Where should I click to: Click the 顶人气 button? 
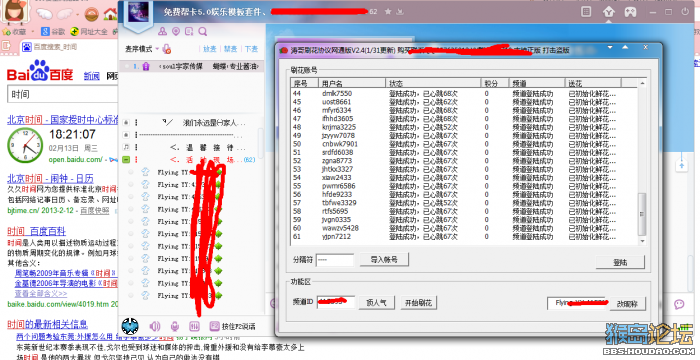pos(376,302)
